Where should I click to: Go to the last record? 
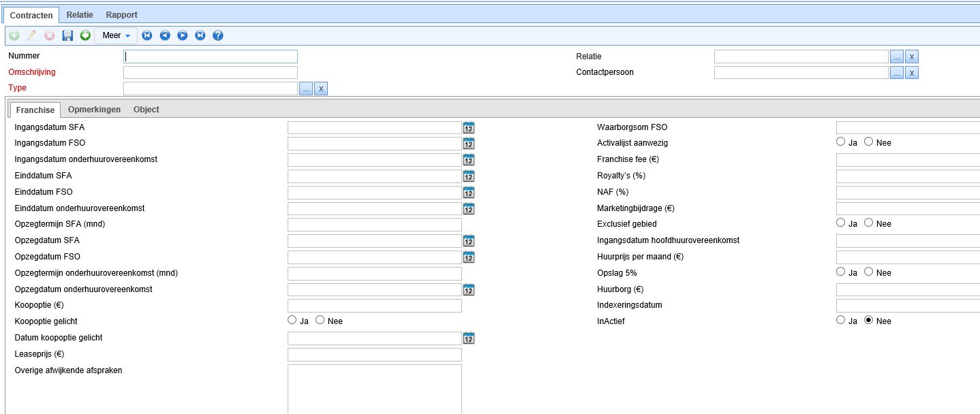pyautogui.click(x=200, y=35)
